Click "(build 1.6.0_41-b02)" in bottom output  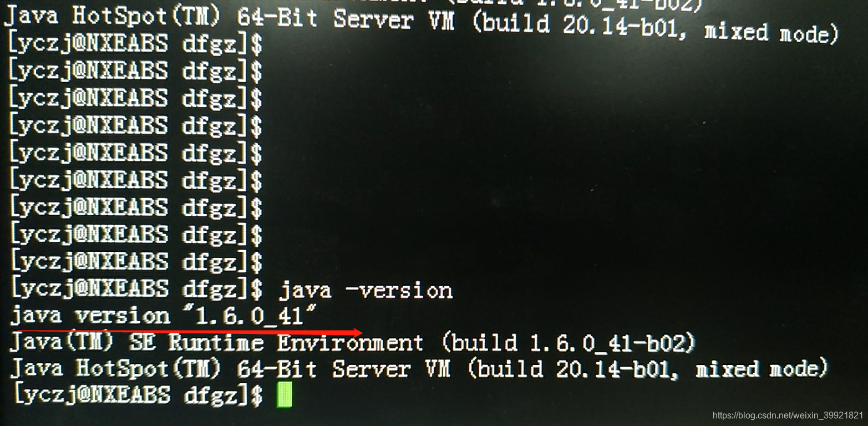click(x=568, y=343)
